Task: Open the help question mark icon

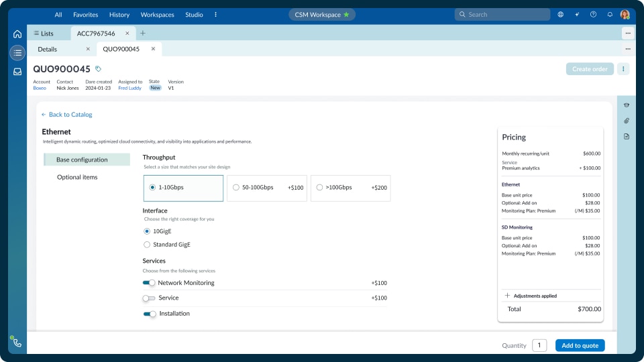Action: (x=593, y=14)
